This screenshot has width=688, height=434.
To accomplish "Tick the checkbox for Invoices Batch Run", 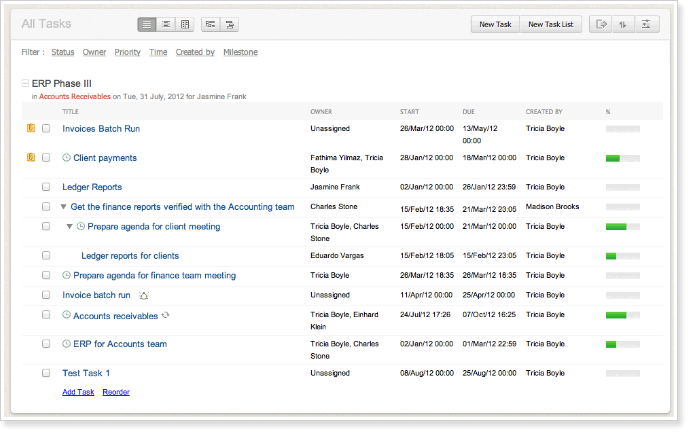I will click(46, 129).
